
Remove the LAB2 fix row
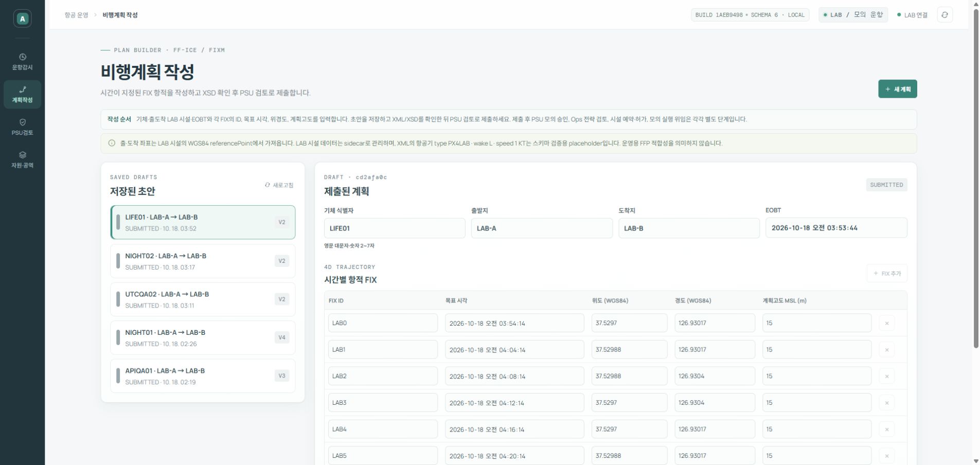[886, 377]
